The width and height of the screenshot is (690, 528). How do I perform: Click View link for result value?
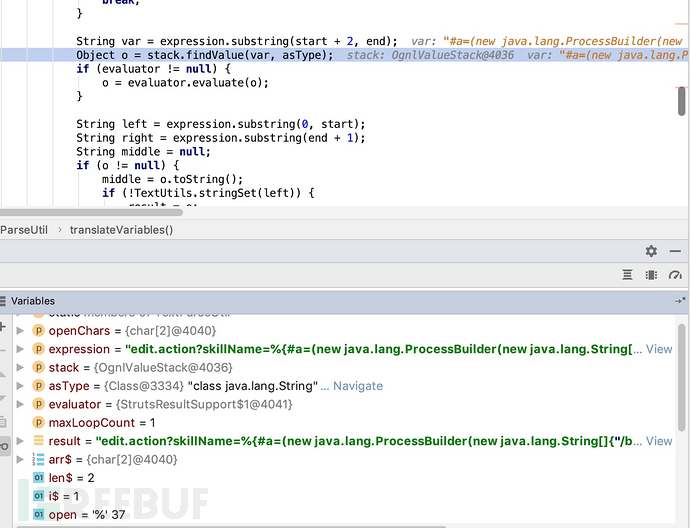pyautogui.click(x=659, y=441)
